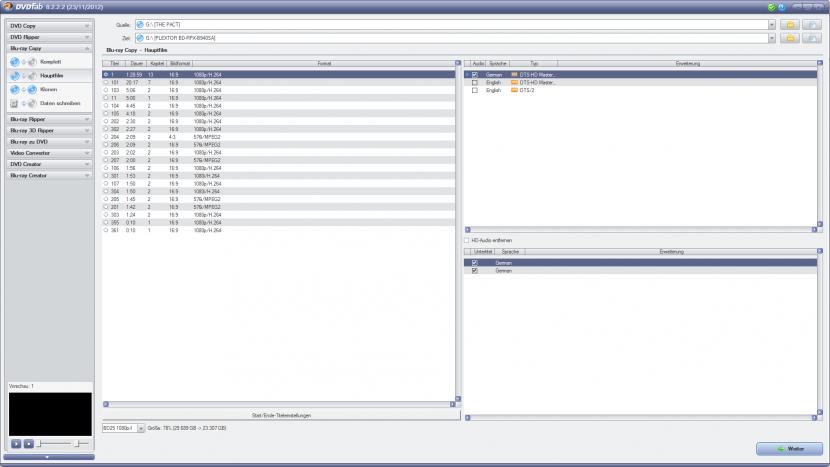
Task: Click the disc icon in the Ziel field
Action: click(140, 38)
